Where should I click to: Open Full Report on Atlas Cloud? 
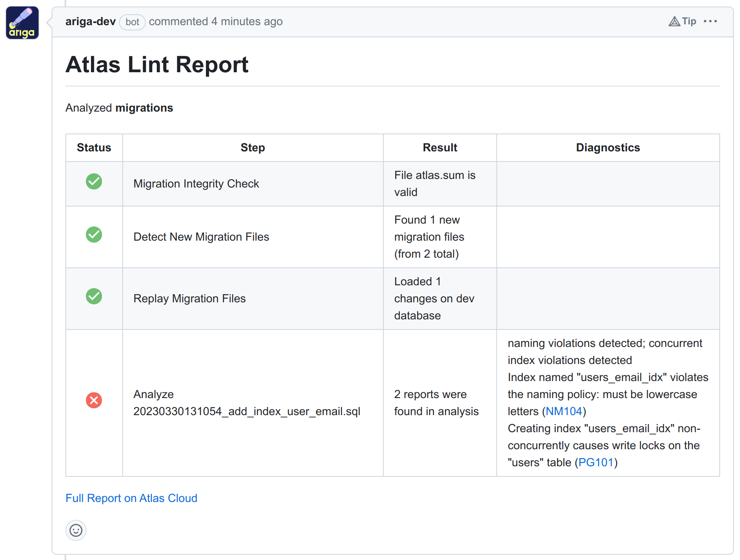click(x=131, y=498)
